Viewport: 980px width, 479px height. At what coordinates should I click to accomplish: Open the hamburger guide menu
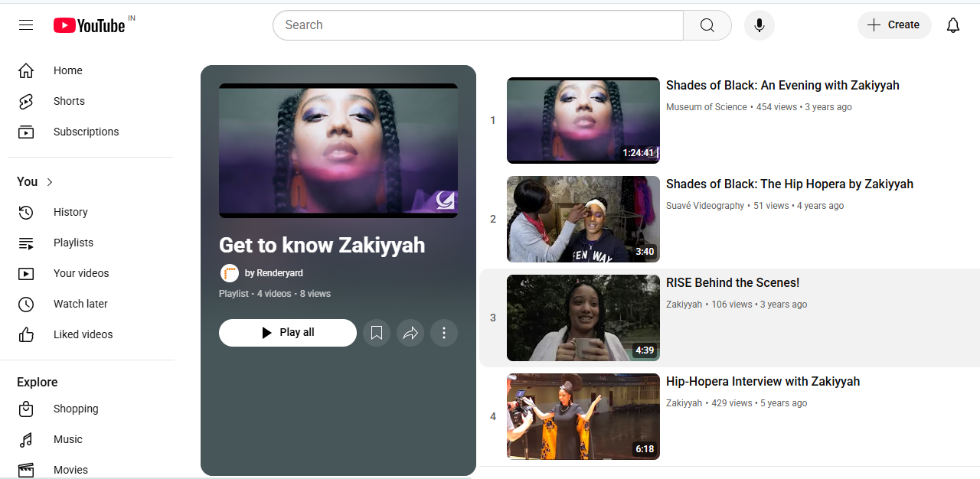[26, 25]
